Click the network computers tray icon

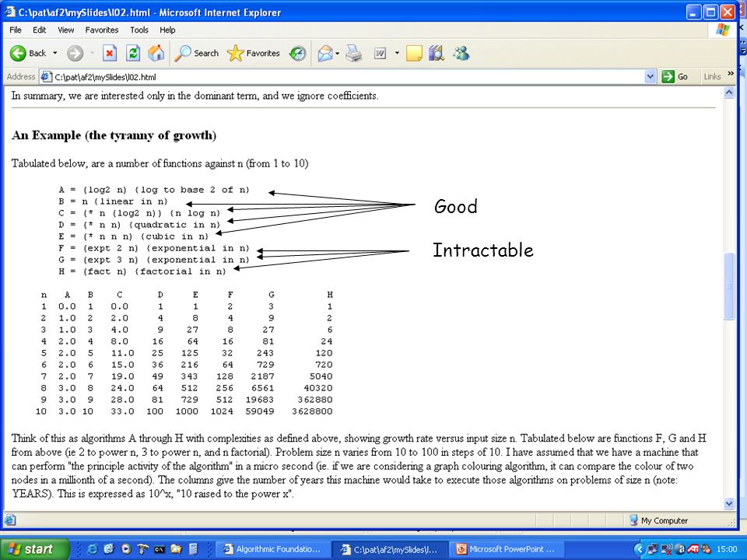click(x=653, y=549)
